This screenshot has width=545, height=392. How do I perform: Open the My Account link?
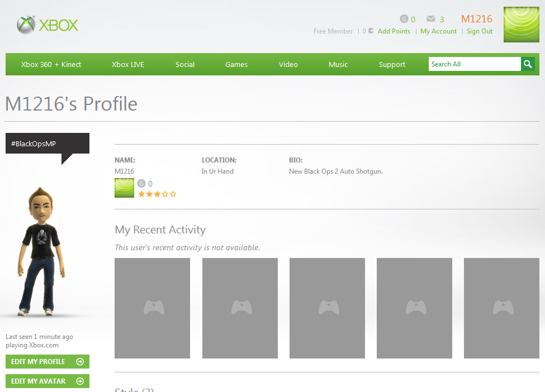point(438,31)
